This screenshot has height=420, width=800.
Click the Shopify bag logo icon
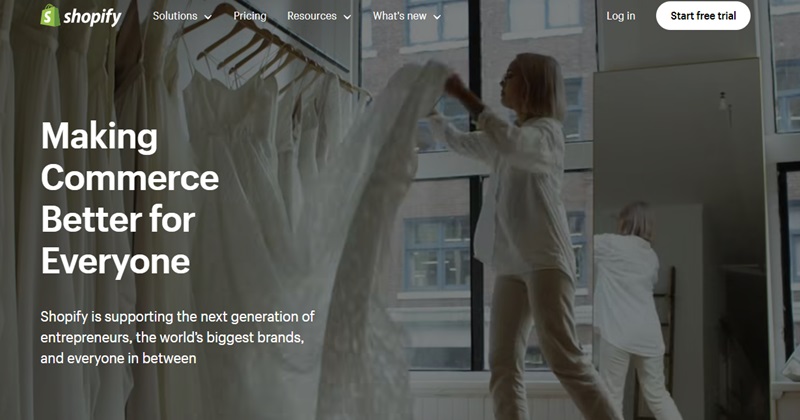tap(50, 16)
